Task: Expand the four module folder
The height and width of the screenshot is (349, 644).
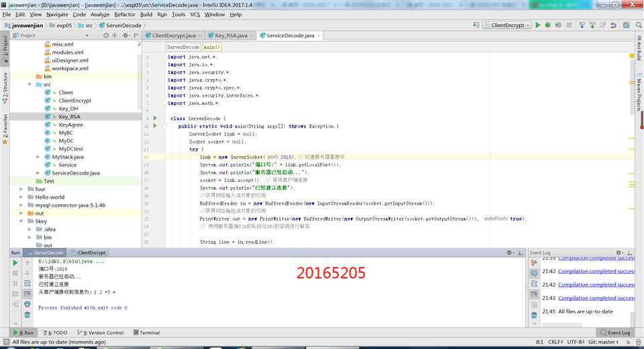Action: coord(21,189)
